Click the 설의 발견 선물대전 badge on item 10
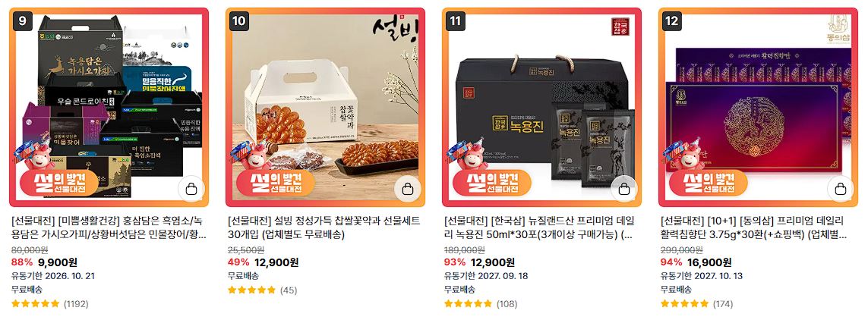Image resolution: width=868 pixels, height=320 pixels. point(275,184)
